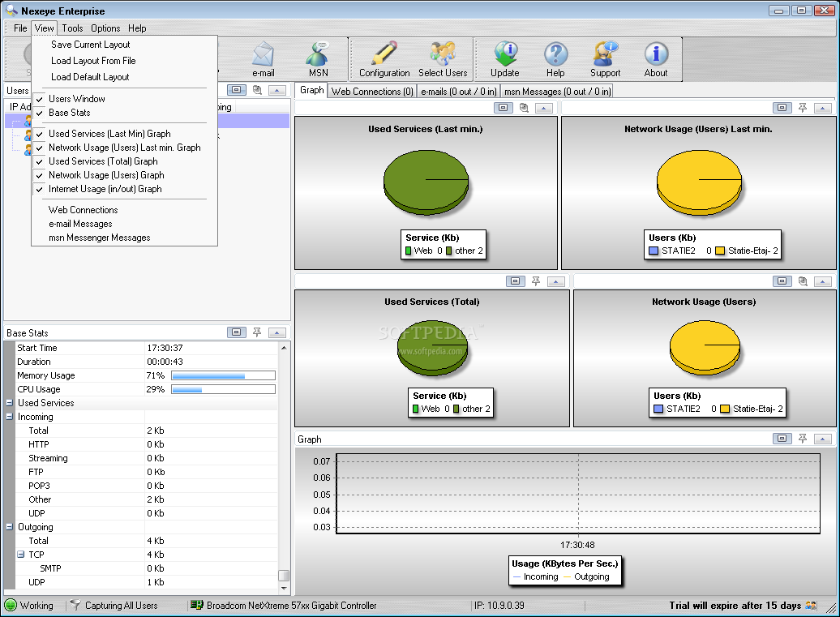Viewport: 840px width, 617px height.
Task: Click the Memory Usage progress bar
Action: pyautogui.click(x=224, y=375)
